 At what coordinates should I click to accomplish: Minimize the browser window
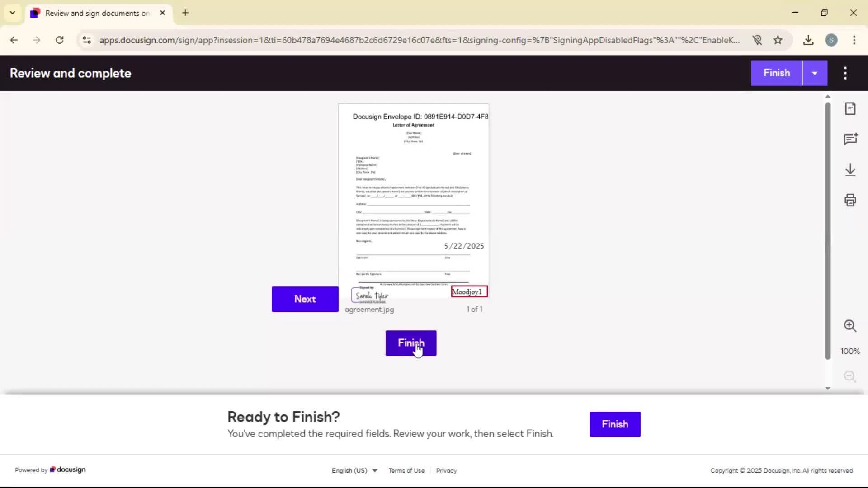click(x=795, y=13)
